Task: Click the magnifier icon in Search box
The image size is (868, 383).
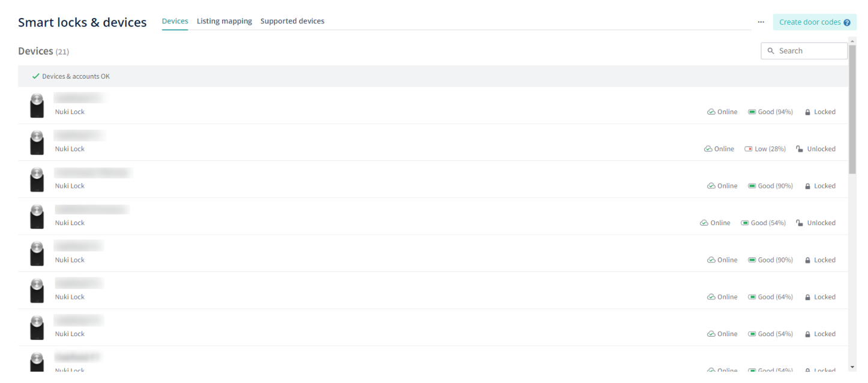Action: (771, 51)
